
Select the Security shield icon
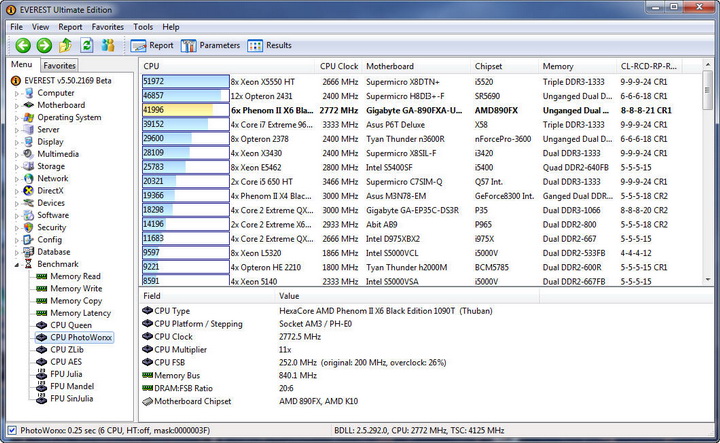pyautogui.click(x=29, y=227)
